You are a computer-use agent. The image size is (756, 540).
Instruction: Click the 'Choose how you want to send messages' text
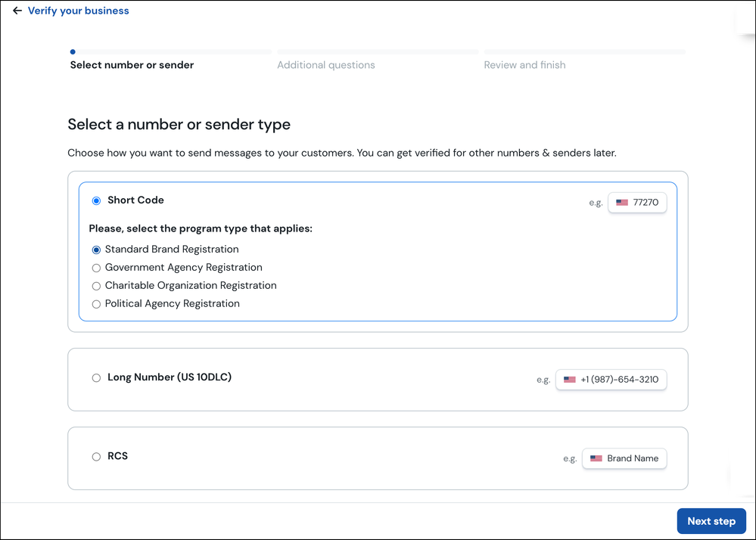pyautogui.click(x=342, y=153)
